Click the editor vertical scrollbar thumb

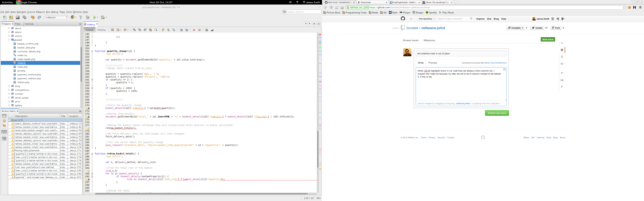click(x=318, y=149)
